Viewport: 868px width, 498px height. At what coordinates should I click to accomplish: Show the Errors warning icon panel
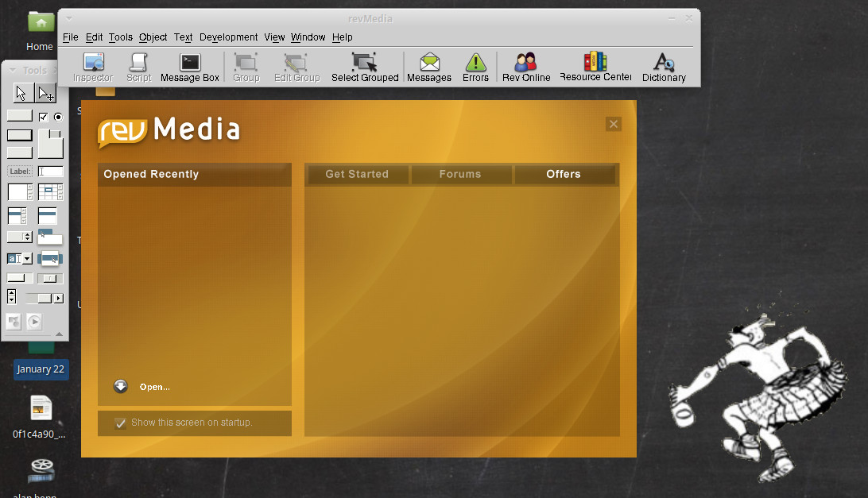(475, 67)
